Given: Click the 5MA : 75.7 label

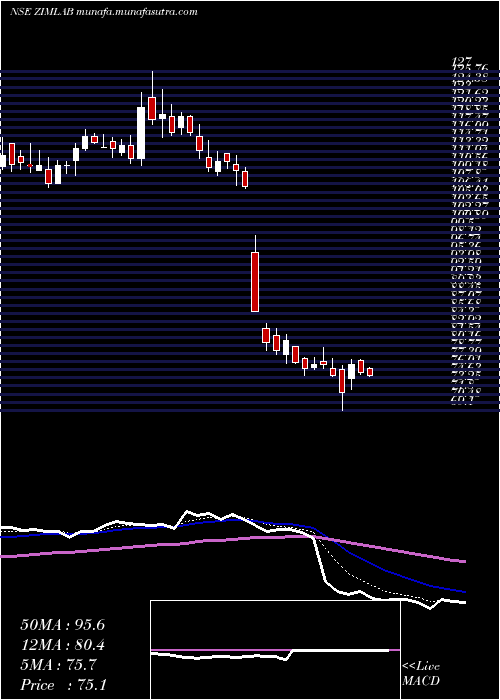Looking at the screenshot, I should click(x=58, y=665).
